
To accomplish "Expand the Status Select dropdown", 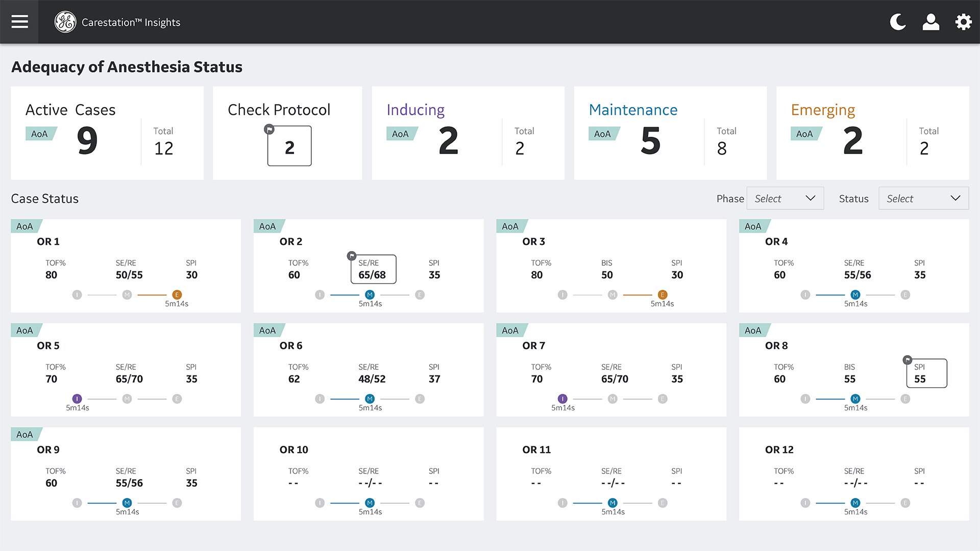I will 923,198.
